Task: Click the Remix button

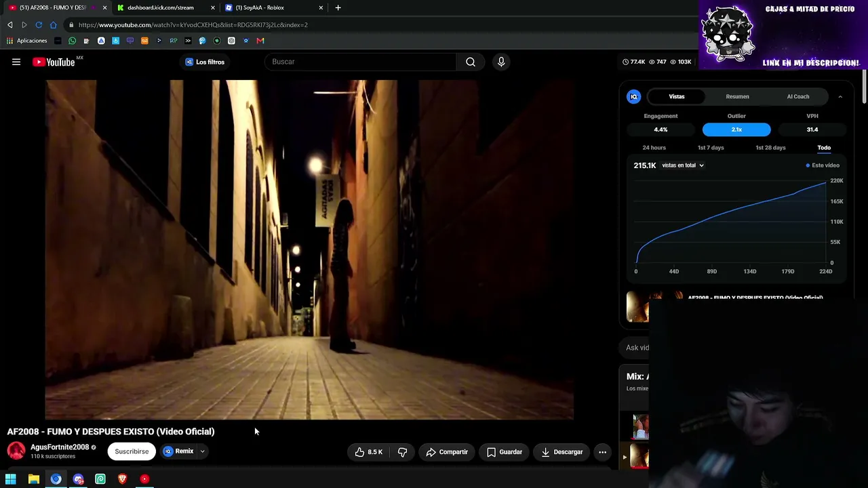Action: point(179,451)
